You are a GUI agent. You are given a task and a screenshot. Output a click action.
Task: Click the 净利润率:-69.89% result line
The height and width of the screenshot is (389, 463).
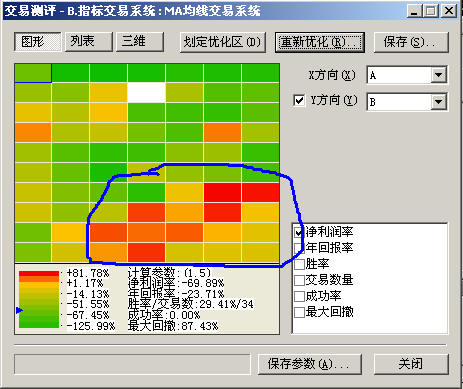tap(176, 283)
